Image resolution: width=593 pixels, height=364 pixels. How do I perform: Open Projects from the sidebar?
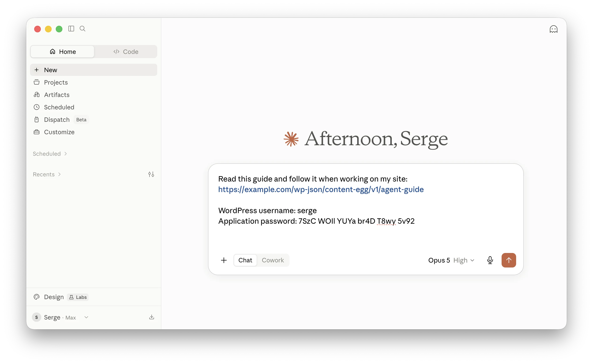pos(94,82)
